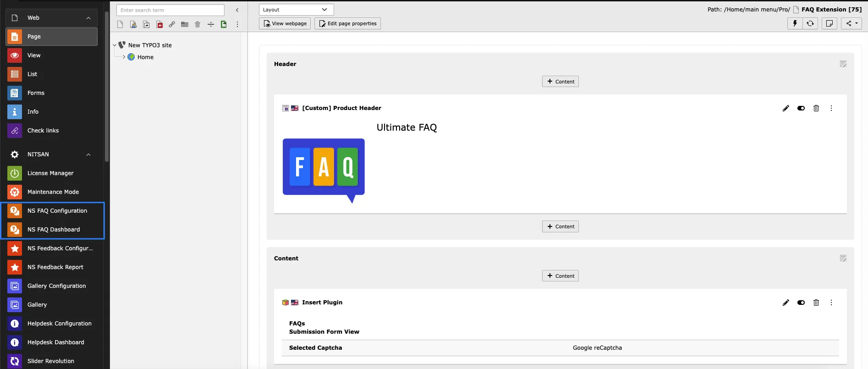The image size is (868, 369).
Task: Click Edit page properties button
Action: click(347, 23)
